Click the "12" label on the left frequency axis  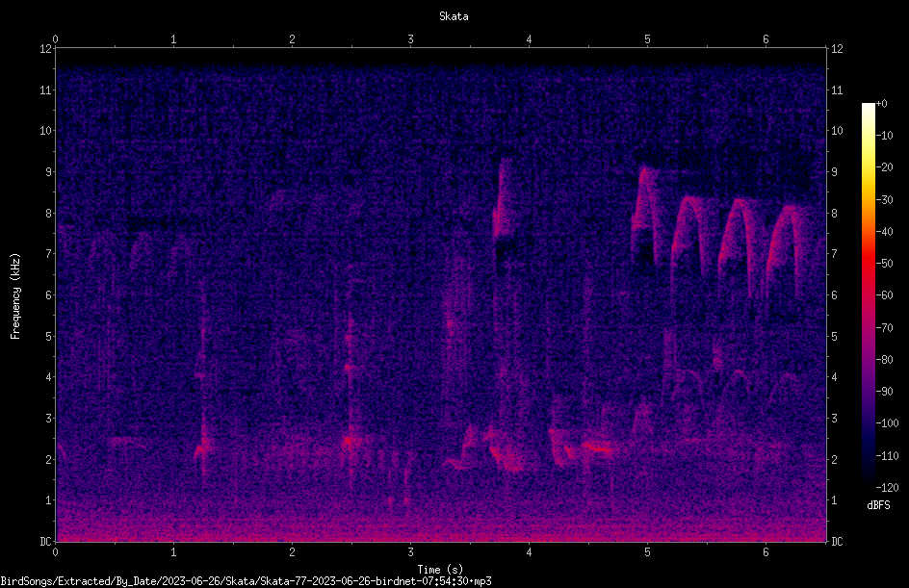(x=45, y=49)
